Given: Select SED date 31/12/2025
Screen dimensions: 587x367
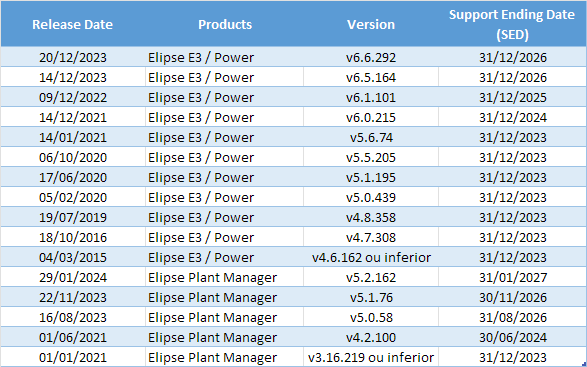Looking at the screenshot, I should [x=513, y=97].
